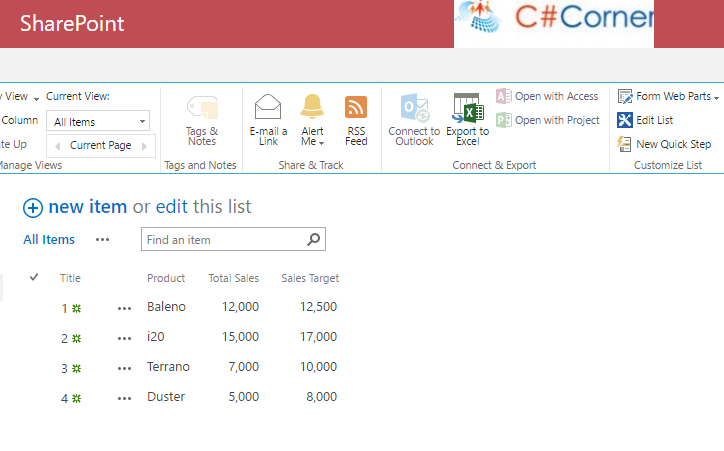Open ellipsis menu for Terrano row
724x451 pixels.
click(124, 368)
